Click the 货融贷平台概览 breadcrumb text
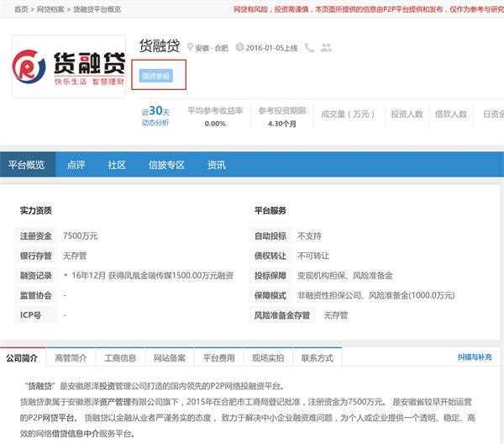 click(x=97, y=9)
